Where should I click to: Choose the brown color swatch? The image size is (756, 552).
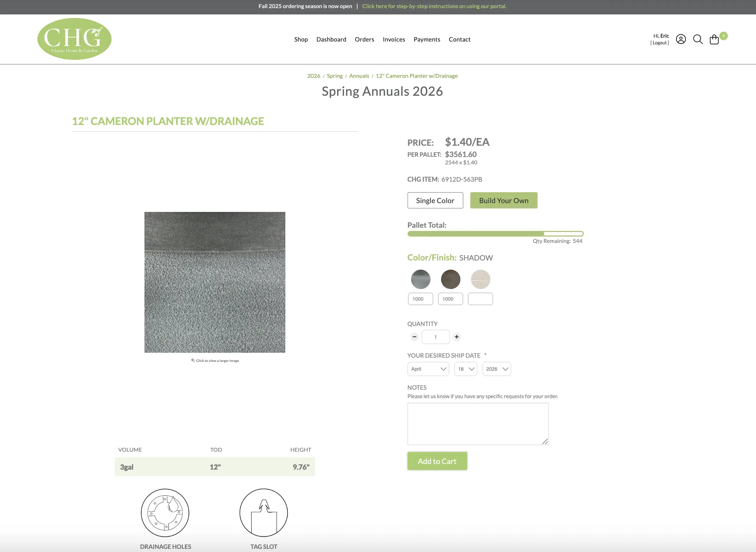(451, 279)
